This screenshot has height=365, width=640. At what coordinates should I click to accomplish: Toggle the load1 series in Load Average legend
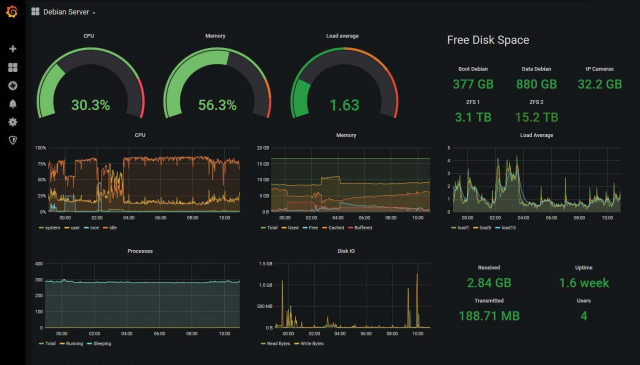click(x=460, y=228)
